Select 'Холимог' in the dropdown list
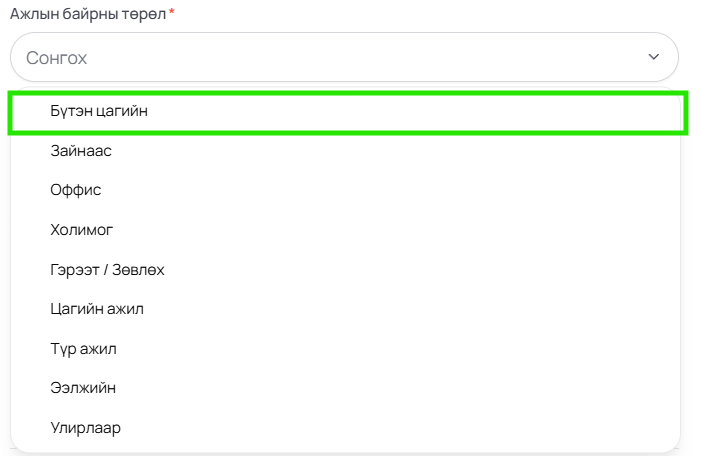702x456 pixels. pyautogui.click(x=345, y=230)
